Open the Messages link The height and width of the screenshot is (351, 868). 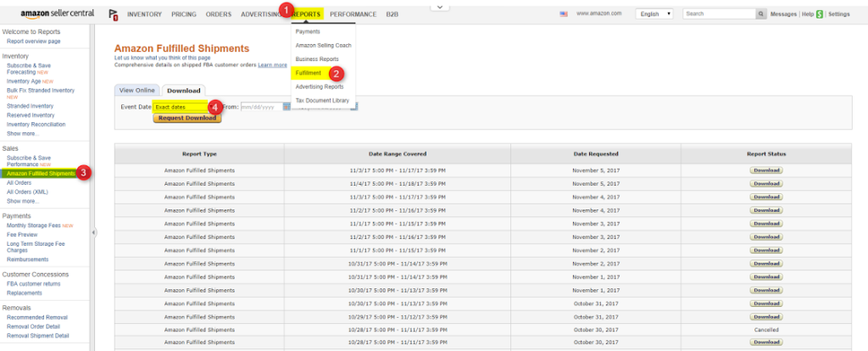point(783,14)
